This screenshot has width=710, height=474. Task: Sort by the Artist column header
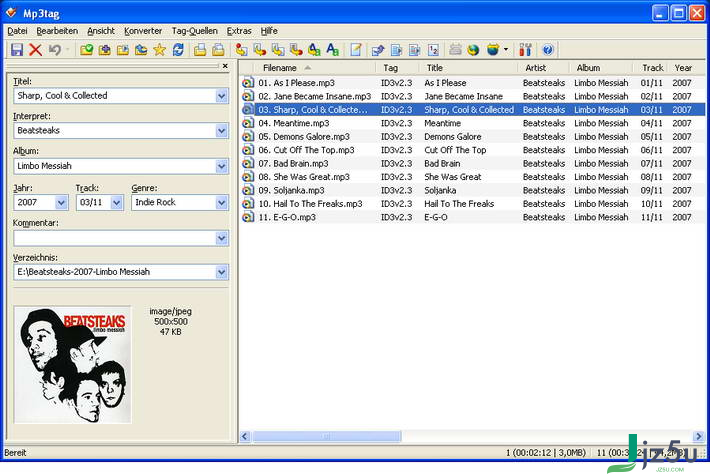(x=543, y=68)
